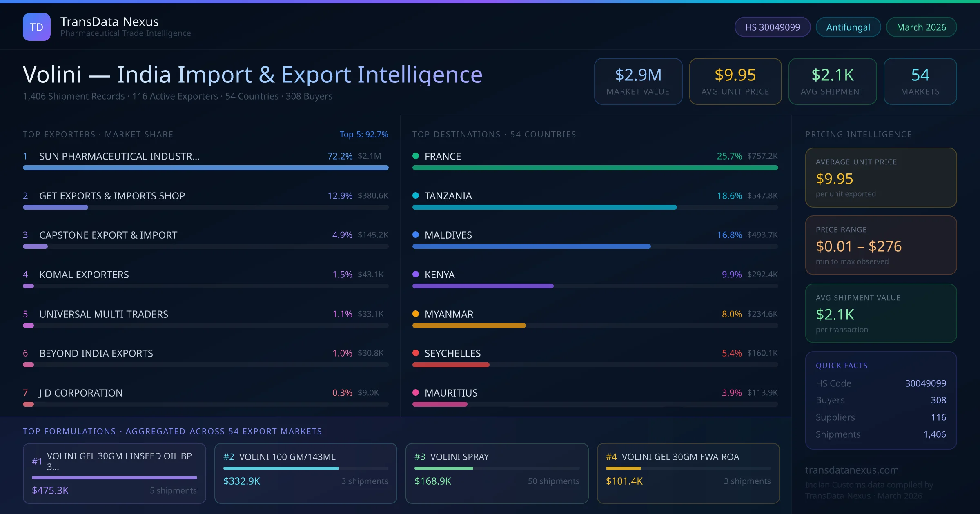
Task: Open the 54 Markets stat card
Action: [920, 81]
